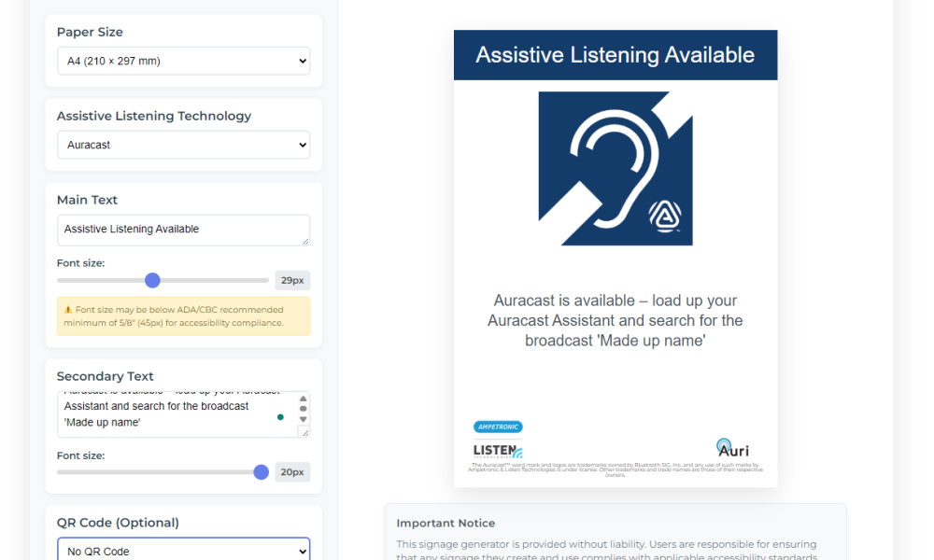Click the Auri logo on the poster

point(732,450)
